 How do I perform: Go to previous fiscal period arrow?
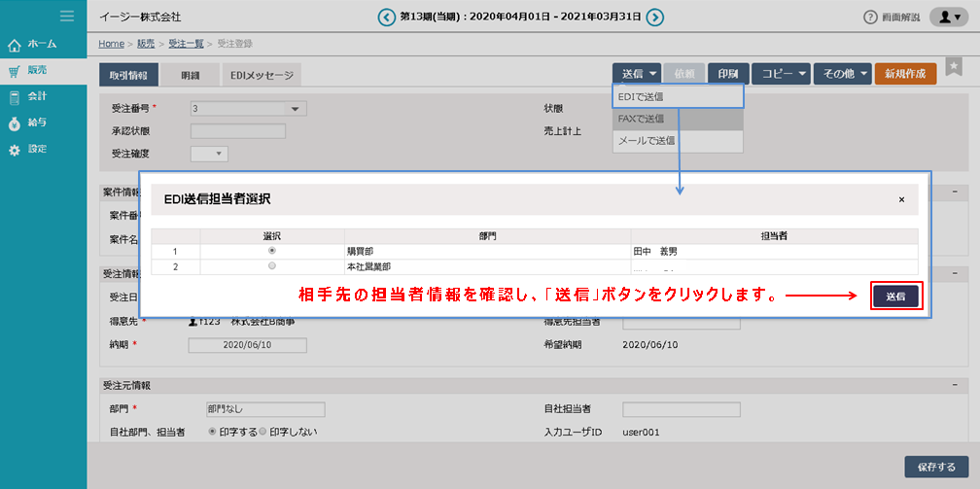(387, 17)
